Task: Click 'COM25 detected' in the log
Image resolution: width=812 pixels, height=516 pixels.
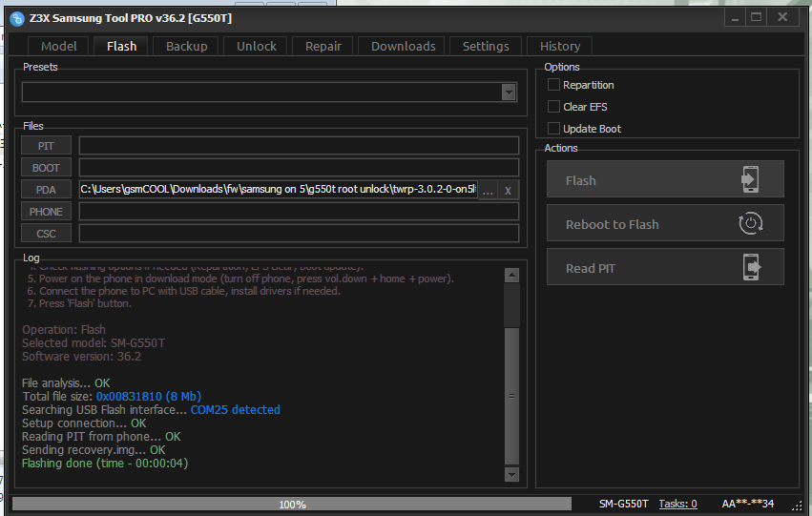Action: [x=235, y=409]
